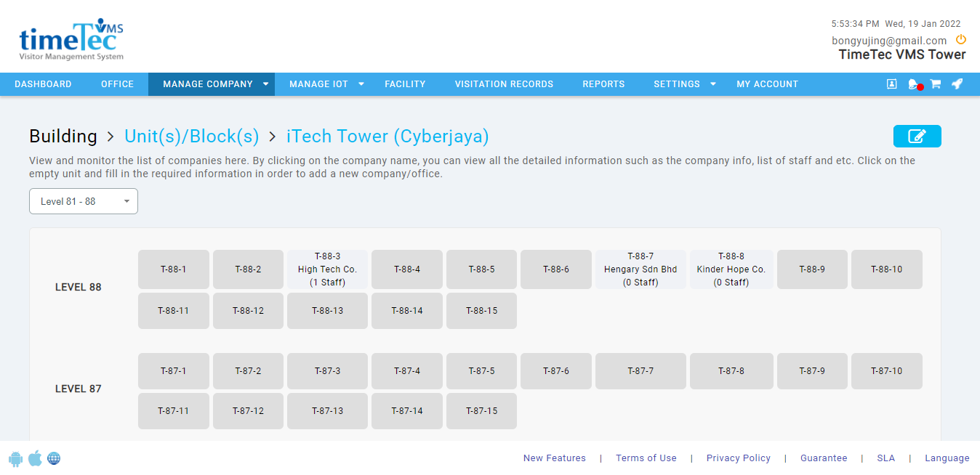Select empty unit T-87-4
The image size is (980, 475).
407,371
